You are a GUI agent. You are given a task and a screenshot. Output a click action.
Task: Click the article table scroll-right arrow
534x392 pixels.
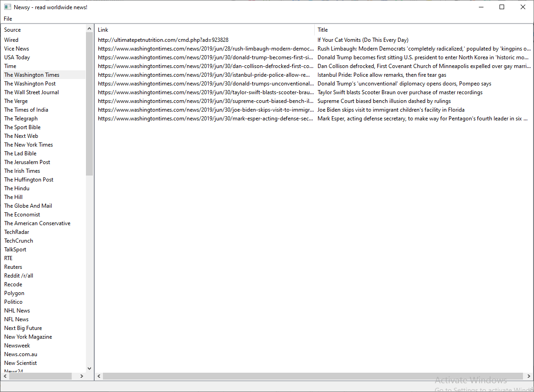click(528, 376)
